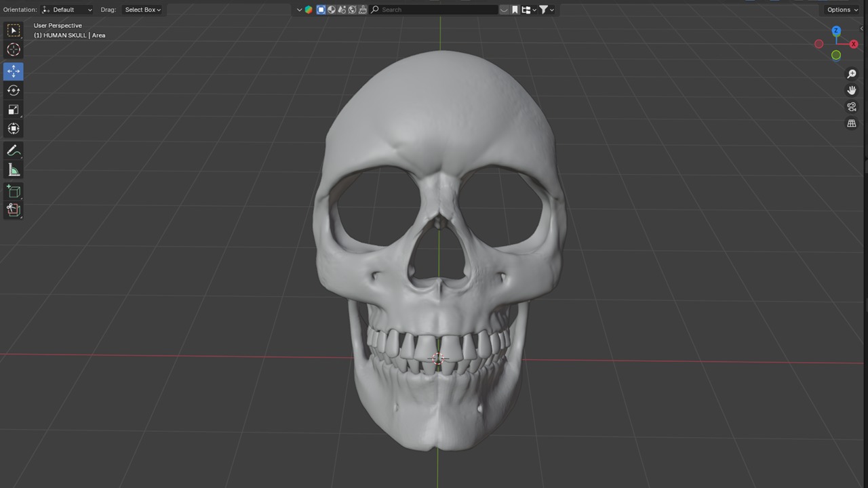Activate the Add Cube tool
This screenshot has height=488, width=868.
[x=14, y=191]
